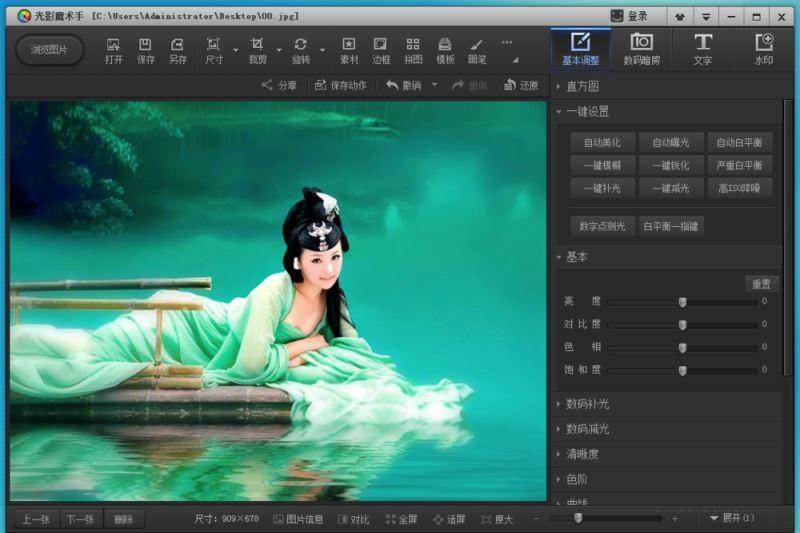Open the 素材 materials tool
800x533 pixels.
[x=349, y=50]
